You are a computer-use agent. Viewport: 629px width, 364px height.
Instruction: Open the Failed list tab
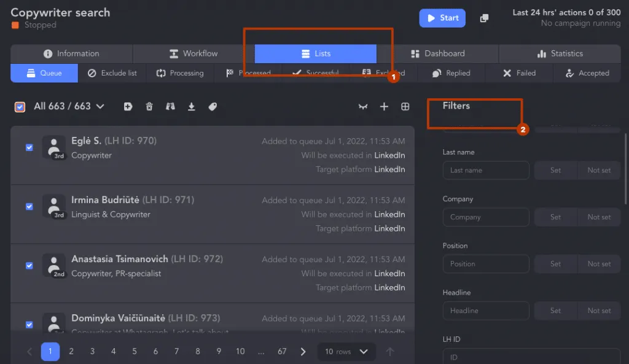tap(519, 73)
